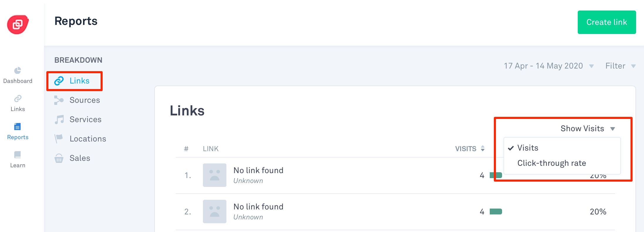Open the Sales basket icon
This screenshot has width=644, height=232.
59,158
